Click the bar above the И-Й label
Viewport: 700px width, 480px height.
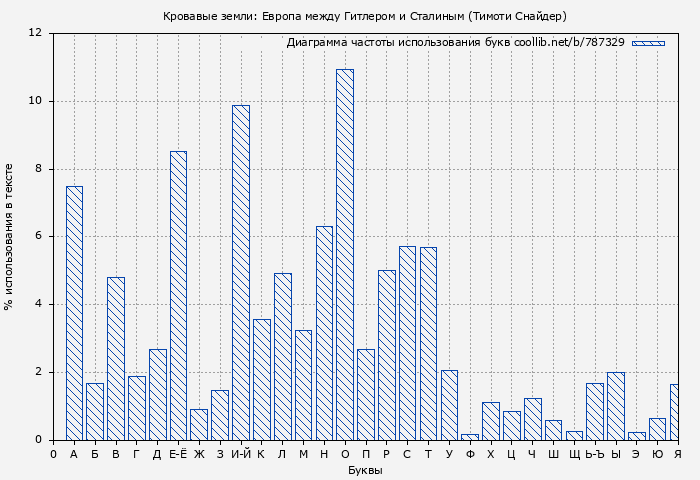(x=241, y=273)
